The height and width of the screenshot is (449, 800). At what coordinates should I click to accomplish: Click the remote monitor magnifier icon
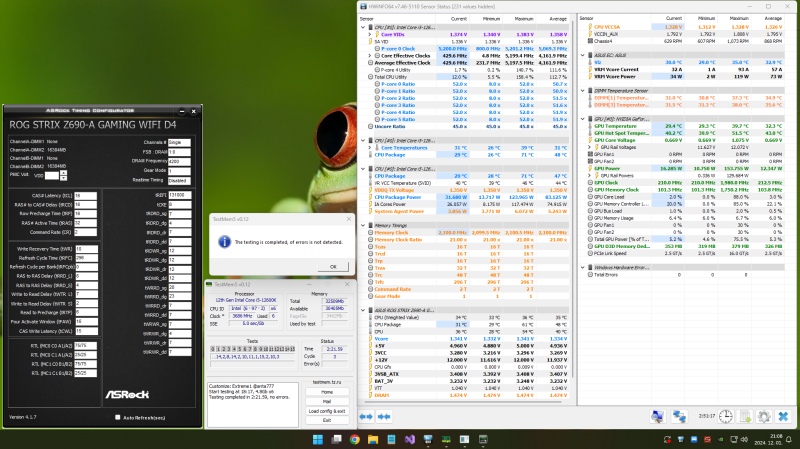[658, 416]
